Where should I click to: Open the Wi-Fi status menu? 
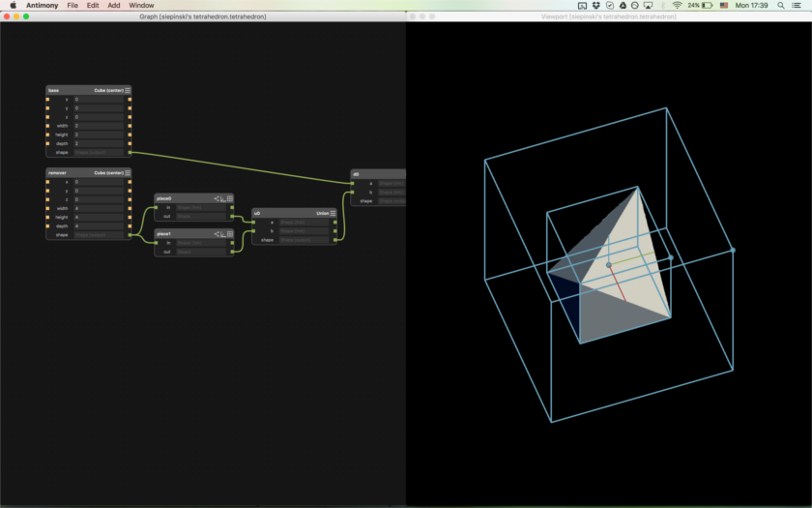point(677,5)
